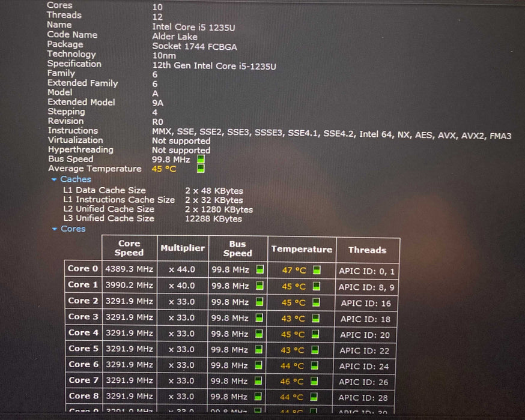Click the Core 0 row label

(x=83, y=269)
